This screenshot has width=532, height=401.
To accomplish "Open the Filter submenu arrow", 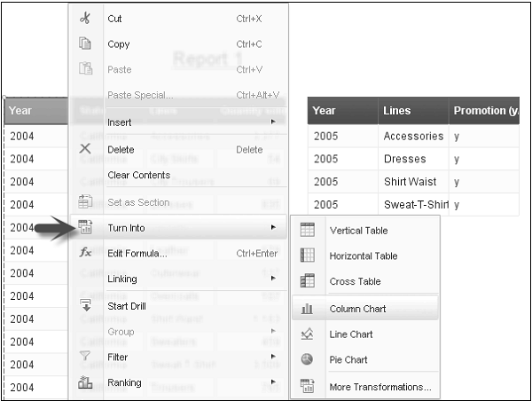I will point(273,357).
